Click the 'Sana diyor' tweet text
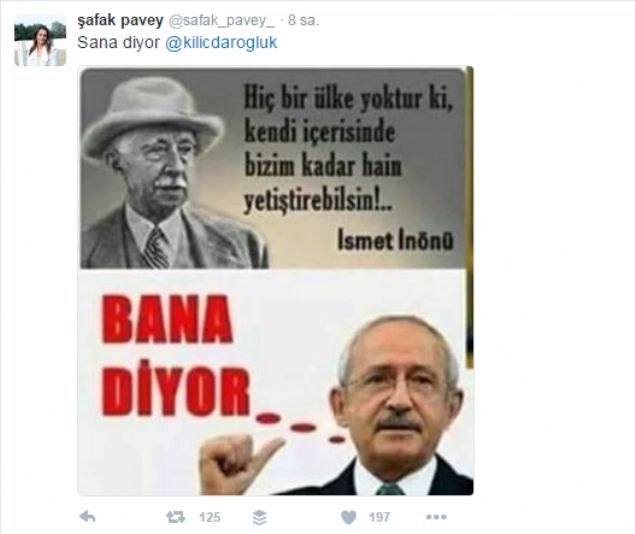This screenshot has width=635, height=534. (118, 43)
